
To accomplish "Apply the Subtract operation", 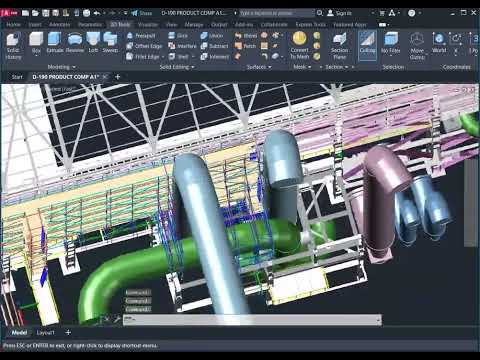I will pos(214,46).
